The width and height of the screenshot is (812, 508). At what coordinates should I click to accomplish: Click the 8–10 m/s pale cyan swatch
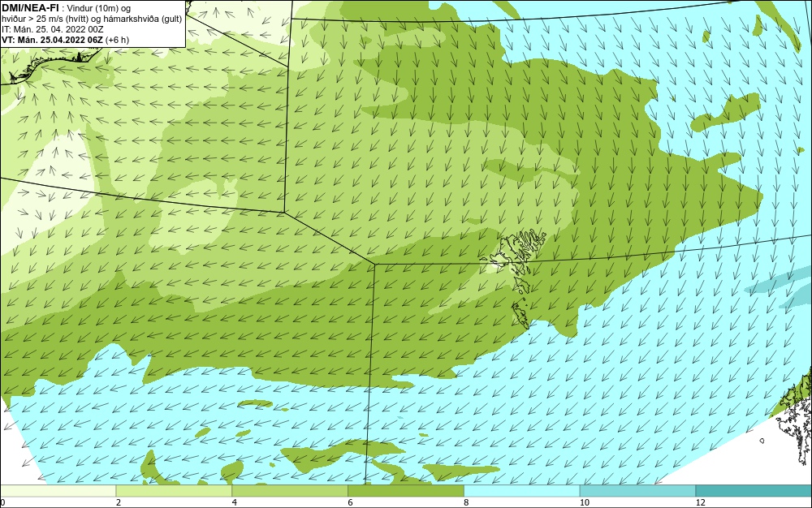click(522, 491)
